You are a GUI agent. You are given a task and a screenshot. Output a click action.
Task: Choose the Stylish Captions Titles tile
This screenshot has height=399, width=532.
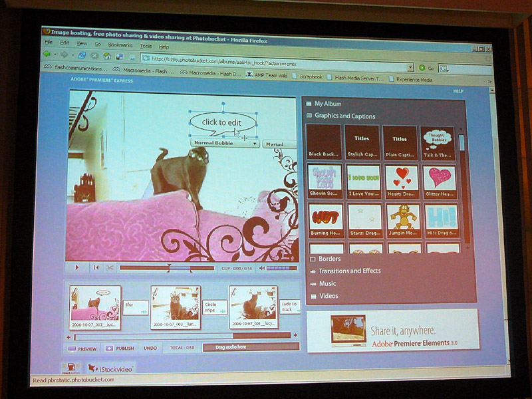click(362, 142)
